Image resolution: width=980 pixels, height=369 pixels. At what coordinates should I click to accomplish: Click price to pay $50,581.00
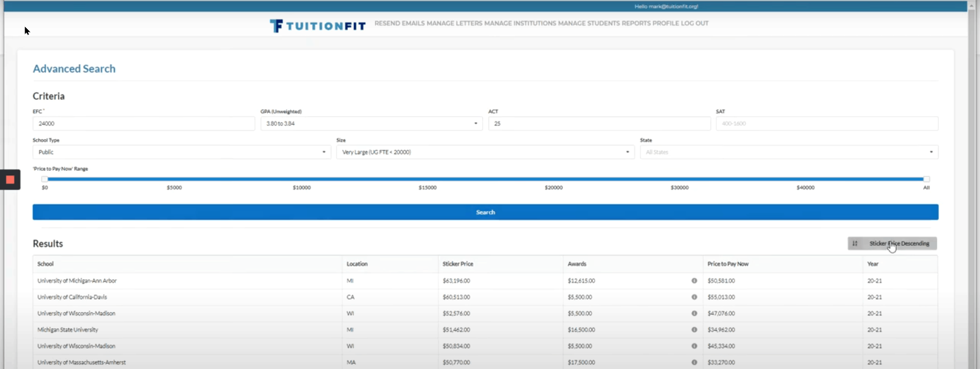pos(721,281)
